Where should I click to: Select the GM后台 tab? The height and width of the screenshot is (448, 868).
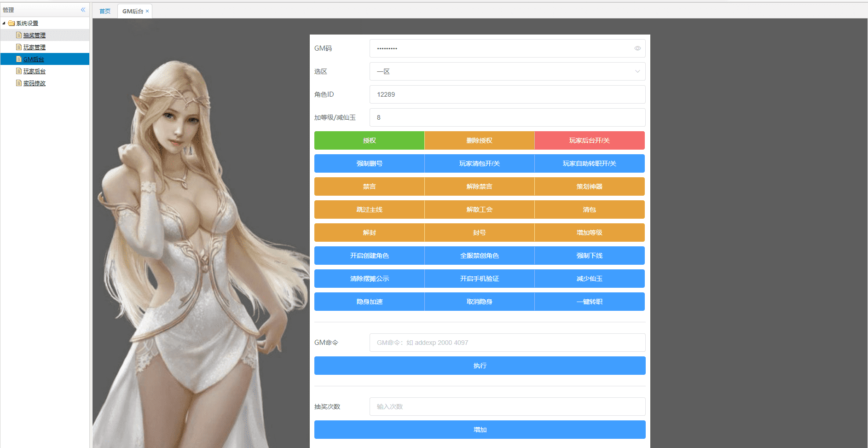(133, 11)
